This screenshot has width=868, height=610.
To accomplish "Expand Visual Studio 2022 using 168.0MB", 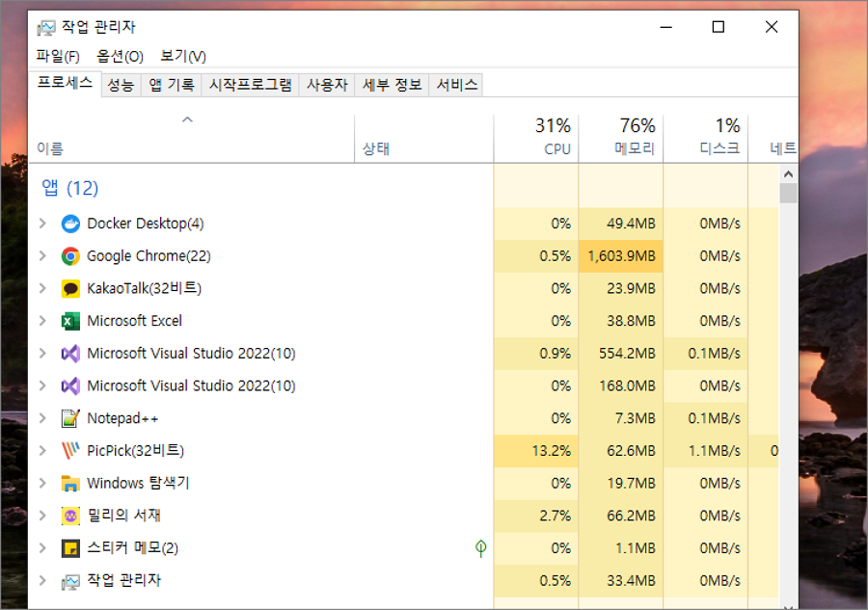I will click(42, 386).
